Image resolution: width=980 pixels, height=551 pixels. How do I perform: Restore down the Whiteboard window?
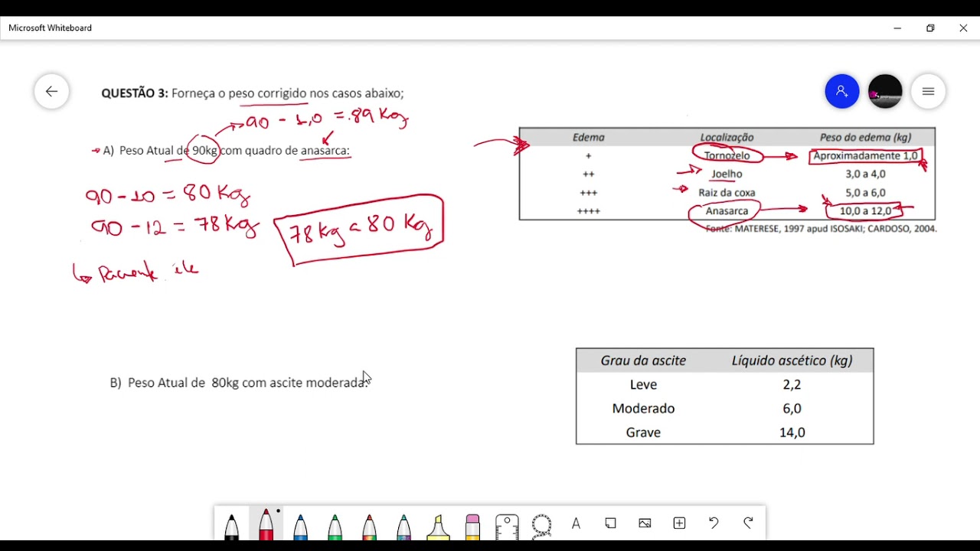[x=930, y=28]
